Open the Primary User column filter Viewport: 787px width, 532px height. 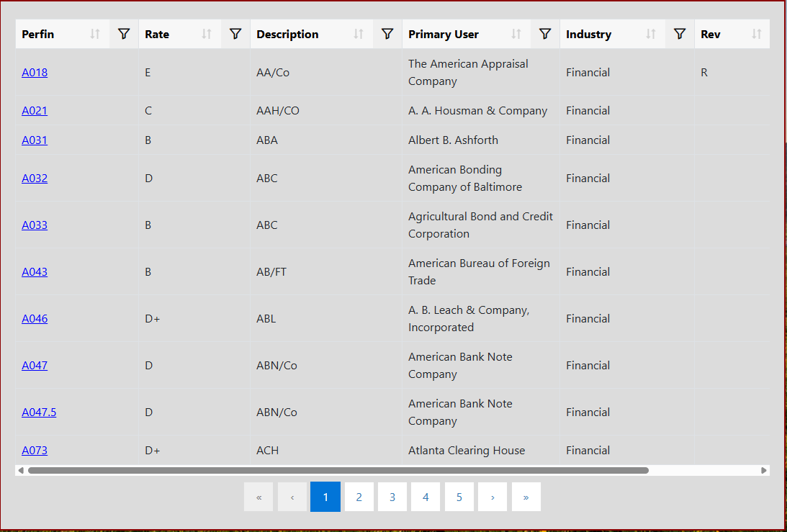(x=545, y=34)
